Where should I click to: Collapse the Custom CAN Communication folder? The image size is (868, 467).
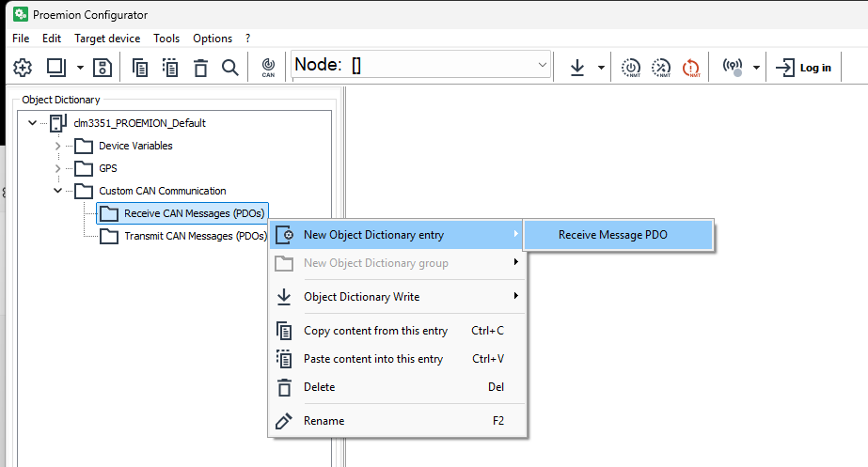click(58, 191)
